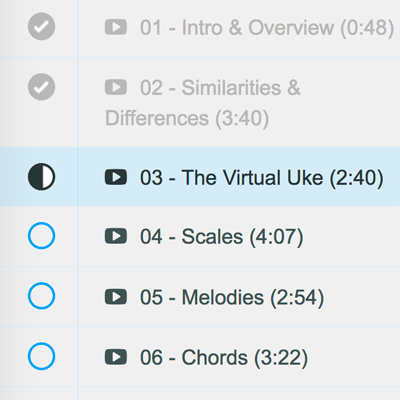Open the 05 - Melodies lesson title
Screen dimensions: 400x400
pyautogui.click(x=232, y=297)
